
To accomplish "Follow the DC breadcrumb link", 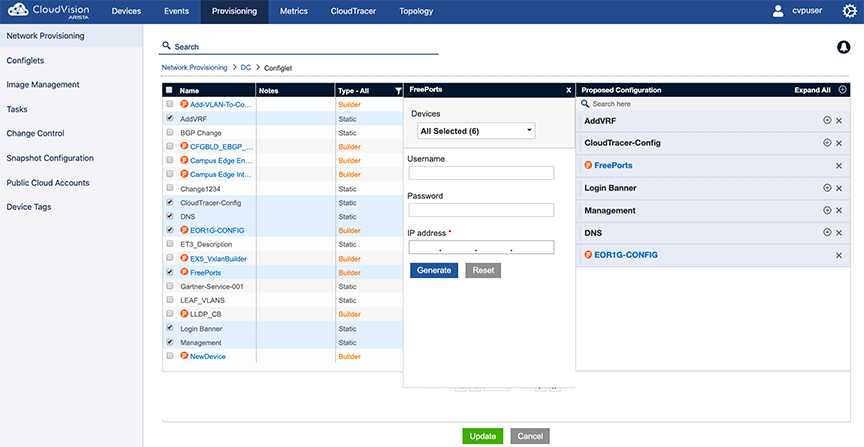I will click(x=246, y=67).
